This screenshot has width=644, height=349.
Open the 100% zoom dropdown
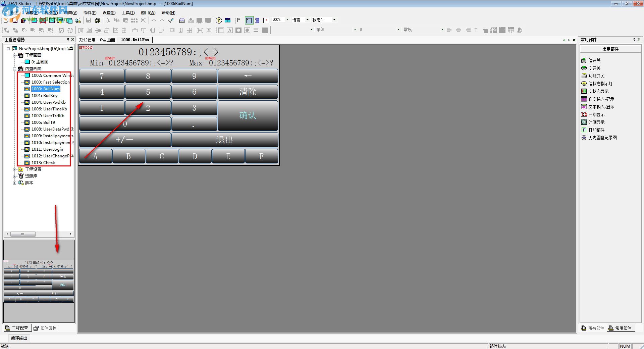287,20
